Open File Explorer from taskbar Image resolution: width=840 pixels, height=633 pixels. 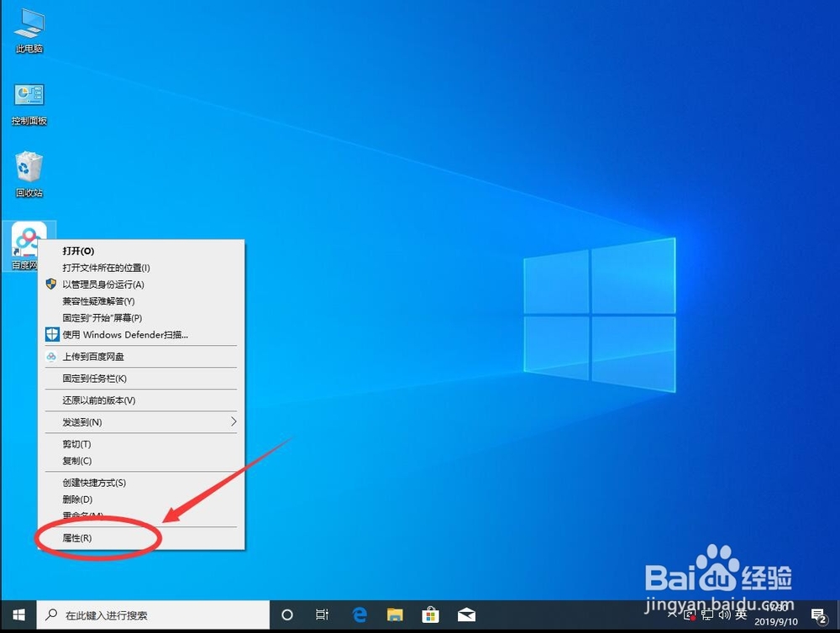[x=395, y=615]
